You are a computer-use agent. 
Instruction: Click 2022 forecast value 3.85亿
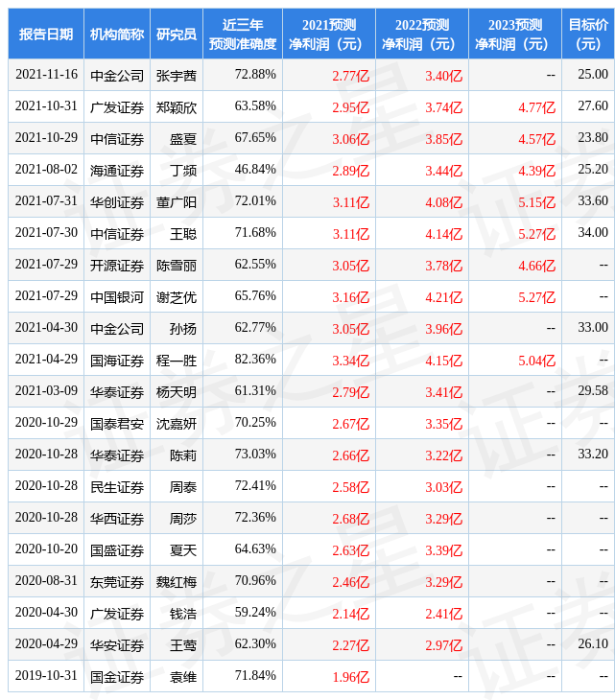(x=444, y=139)
